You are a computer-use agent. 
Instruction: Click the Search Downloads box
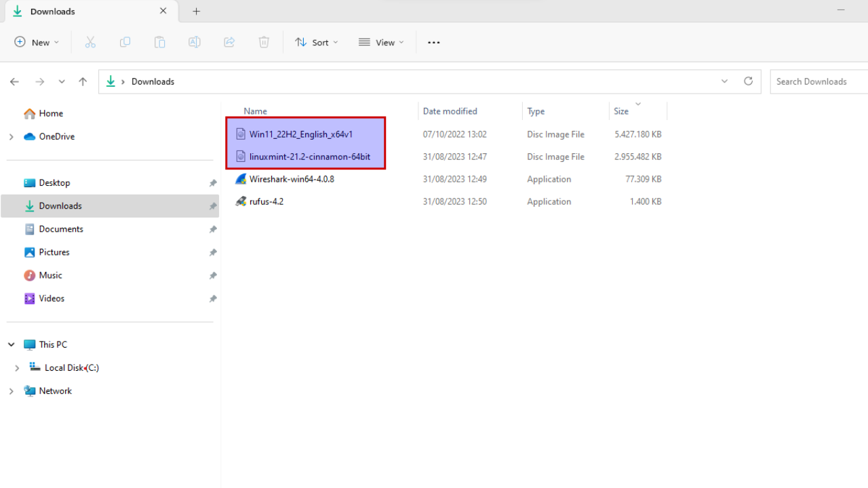pyautogui.click(x=819, y=81)
